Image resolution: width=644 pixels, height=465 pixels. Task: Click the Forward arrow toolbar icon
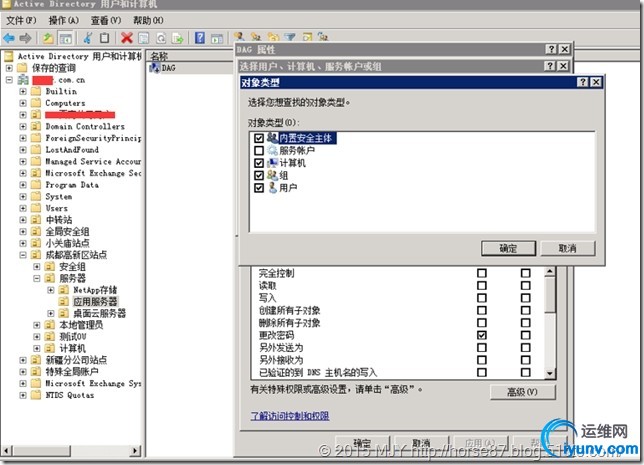point(25,38)
